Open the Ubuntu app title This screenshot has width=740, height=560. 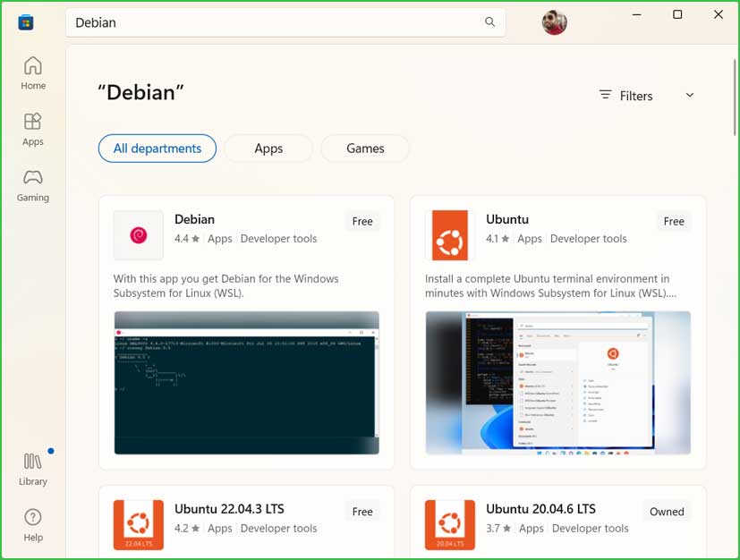[x=507, y=219]
